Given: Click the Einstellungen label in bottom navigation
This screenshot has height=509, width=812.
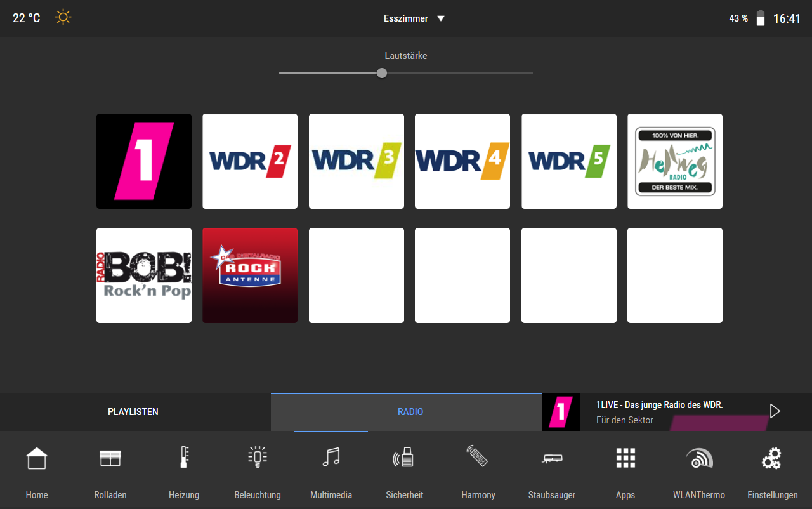Looking at the screenshot, I should 773,495.
